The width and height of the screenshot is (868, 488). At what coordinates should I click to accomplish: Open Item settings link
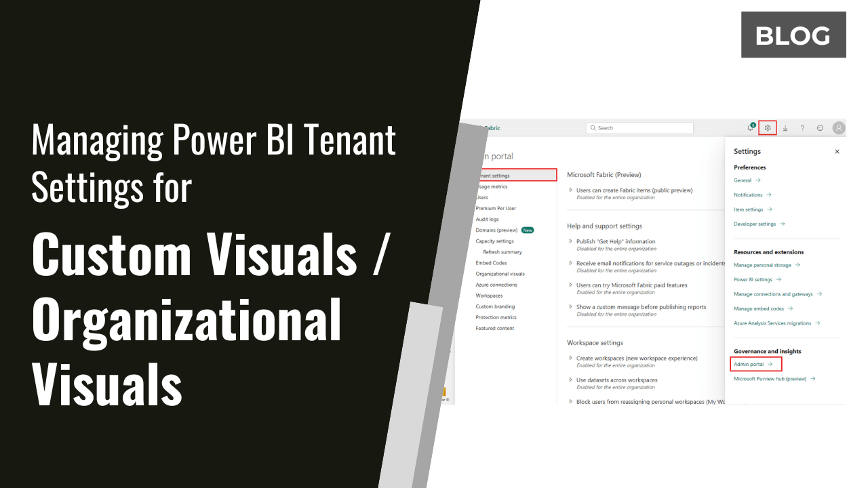pyautogui.click(x=753, y=209)
